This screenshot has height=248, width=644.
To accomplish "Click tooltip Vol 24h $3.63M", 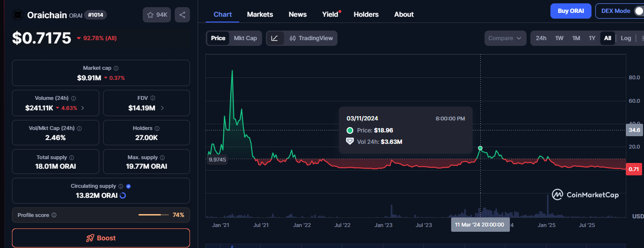I will (x=391, y=141).
